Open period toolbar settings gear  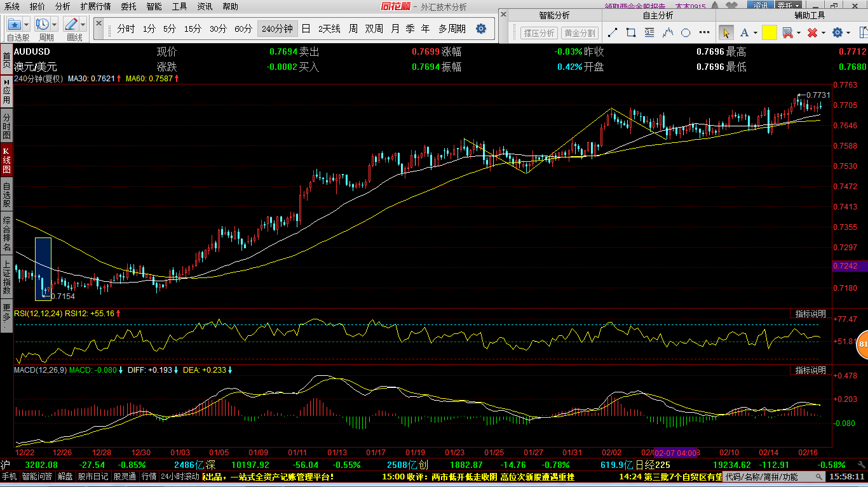point(481,29)
